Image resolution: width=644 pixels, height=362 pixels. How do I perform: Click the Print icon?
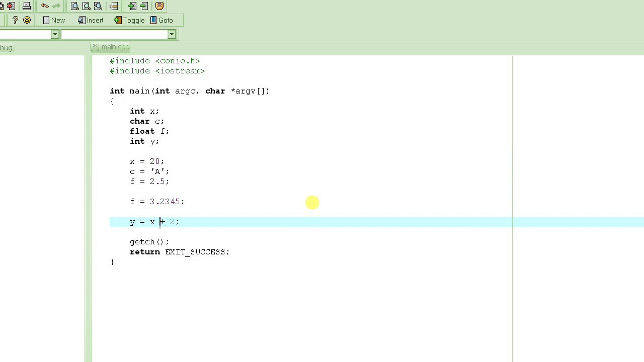(27, 6)
